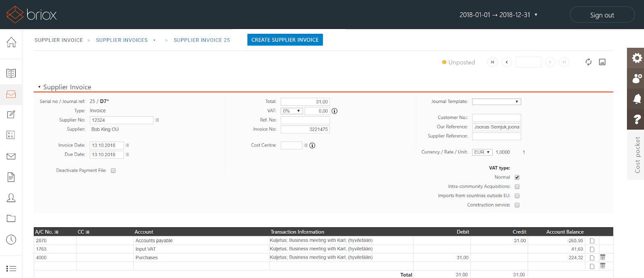Click the Supplier Reference field
This screenshot has height=278, width=644.
(x=497, y=136)
